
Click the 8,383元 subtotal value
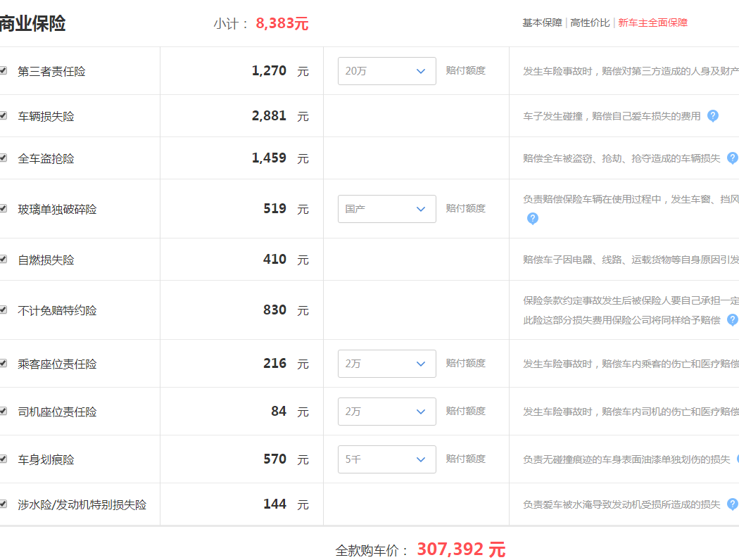[x=282, y=23]
